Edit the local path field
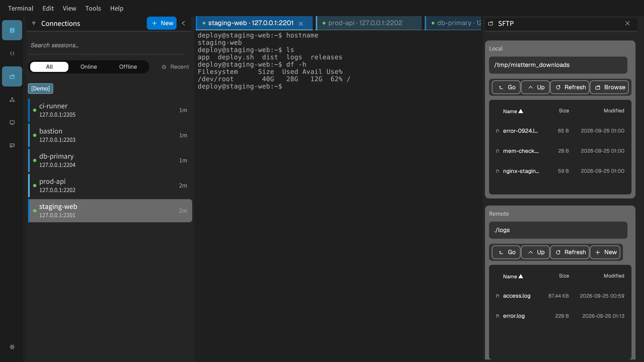 [558, 65]
